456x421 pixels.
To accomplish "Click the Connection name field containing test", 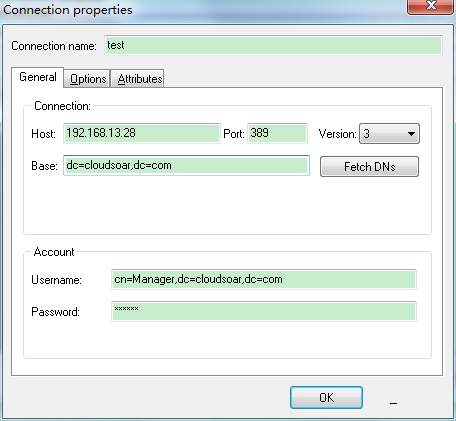I will coord(273,45).
